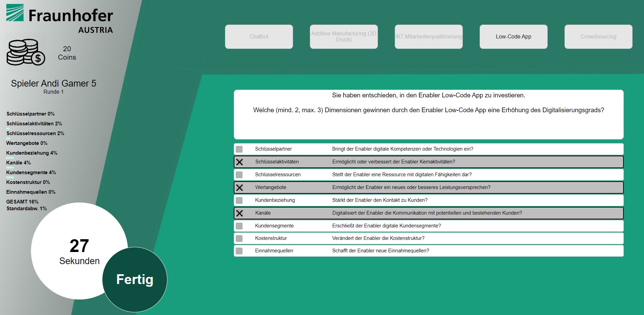The width and height of the screenshot is (644, 315).
Task: Select the Chatbot enabler button
Action: pos(259,36)
